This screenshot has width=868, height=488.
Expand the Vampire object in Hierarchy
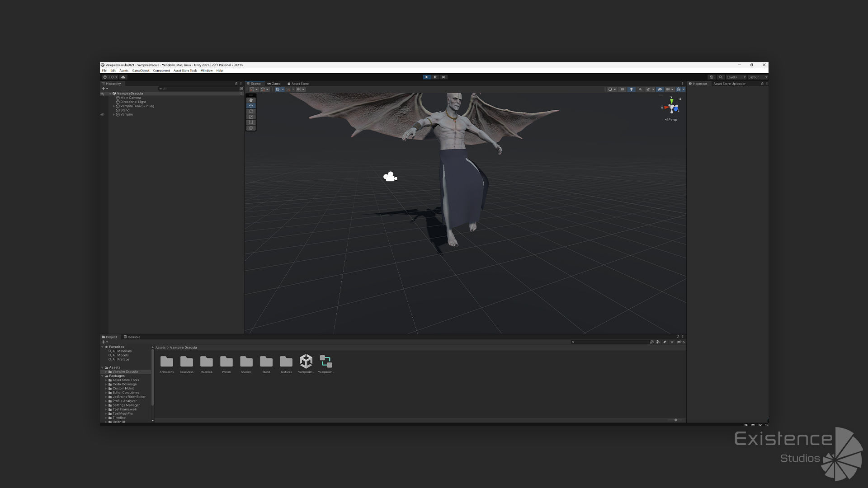[x=114, y=115]
